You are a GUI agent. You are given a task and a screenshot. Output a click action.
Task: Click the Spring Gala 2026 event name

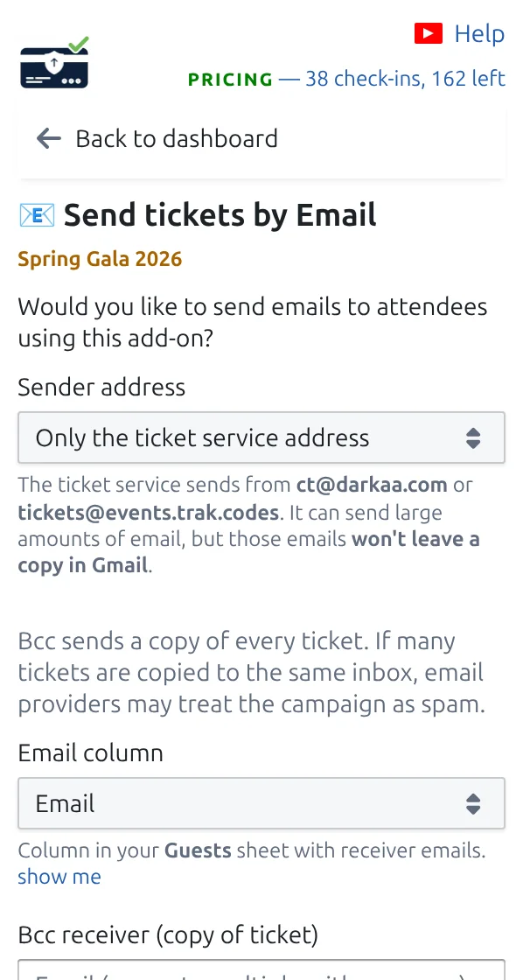[100, 259]
